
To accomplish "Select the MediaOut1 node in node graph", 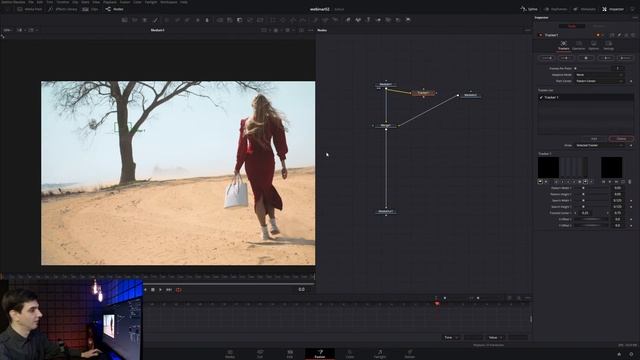I will pos(386,211).
